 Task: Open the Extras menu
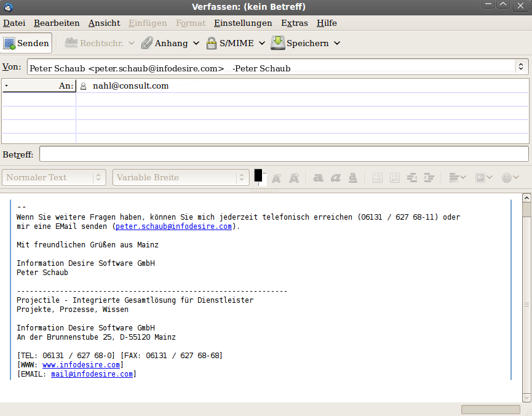tap(294, 23)
